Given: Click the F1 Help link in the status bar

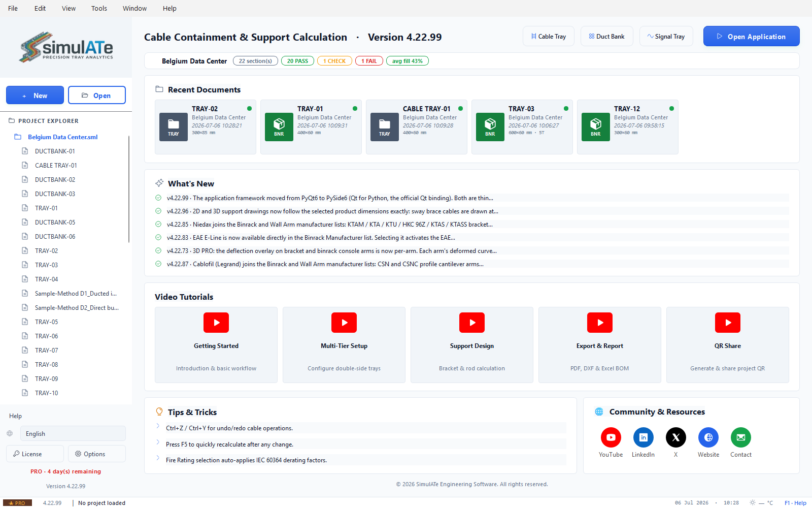Looking at the screenshot, I should coord(795,503).
